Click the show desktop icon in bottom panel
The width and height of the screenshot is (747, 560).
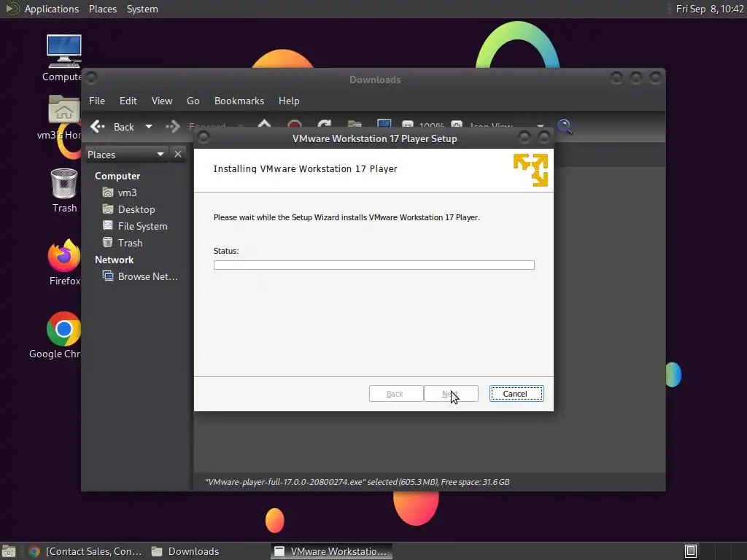tap(9, 551)
